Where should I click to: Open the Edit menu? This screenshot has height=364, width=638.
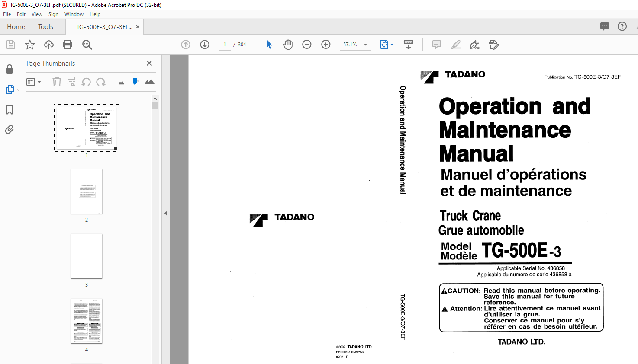coord(21,14)
